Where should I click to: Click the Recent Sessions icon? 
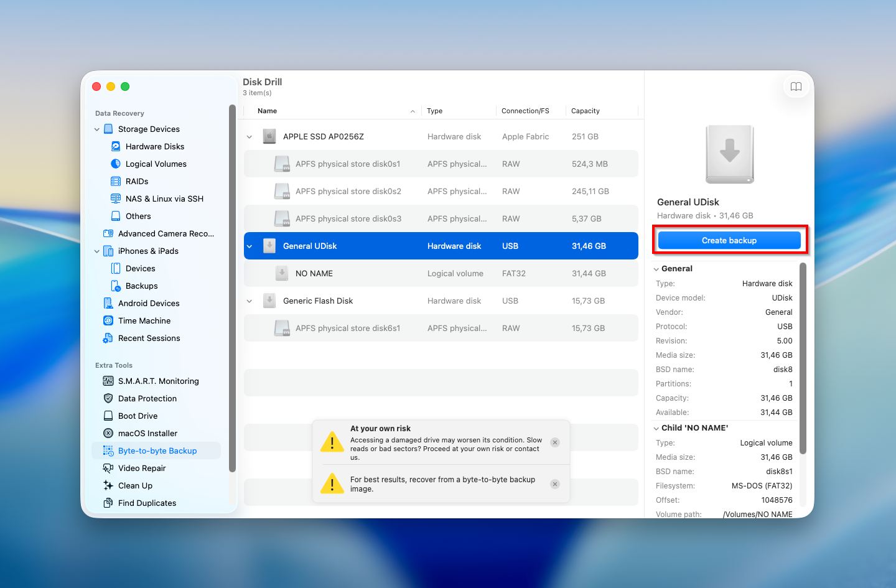[108, 338]
